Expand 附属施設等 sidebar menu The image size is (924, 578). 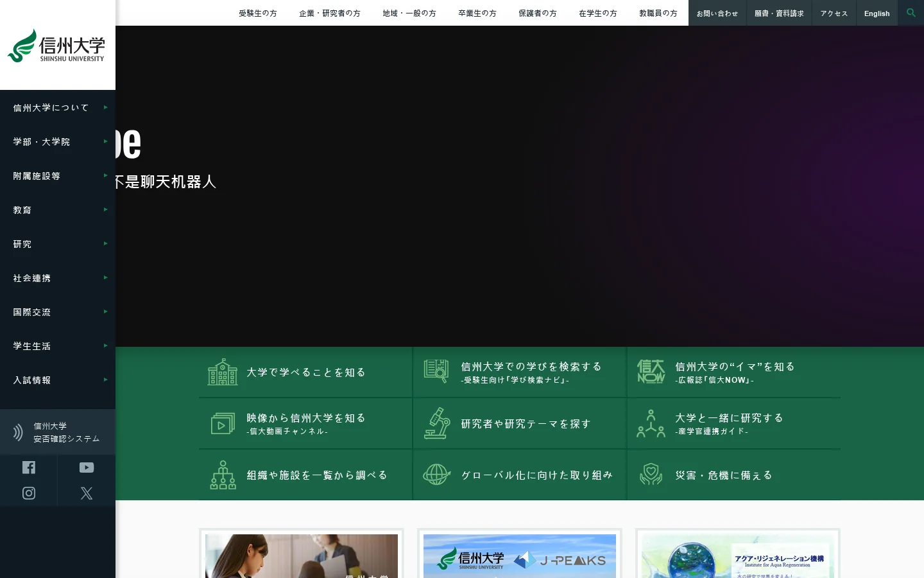click(x=58, y=175)
